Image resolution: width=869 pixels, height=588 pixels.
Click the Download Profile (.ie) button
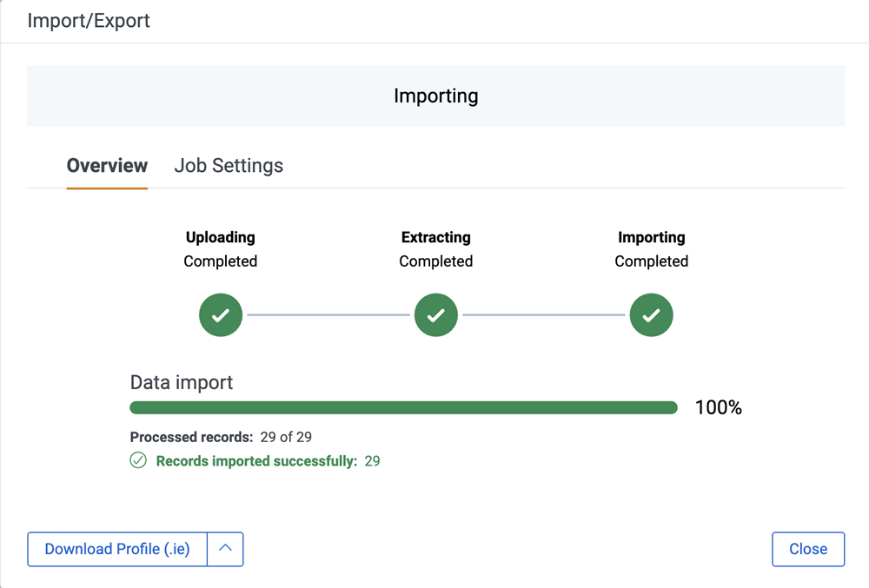116,549
